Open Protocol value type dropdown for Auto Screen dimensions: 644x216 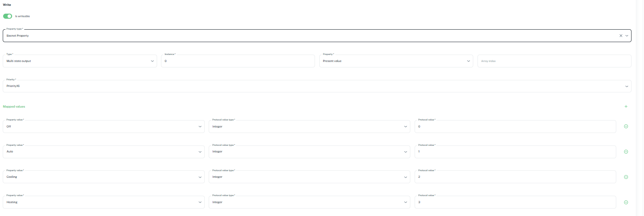[309, 152]
